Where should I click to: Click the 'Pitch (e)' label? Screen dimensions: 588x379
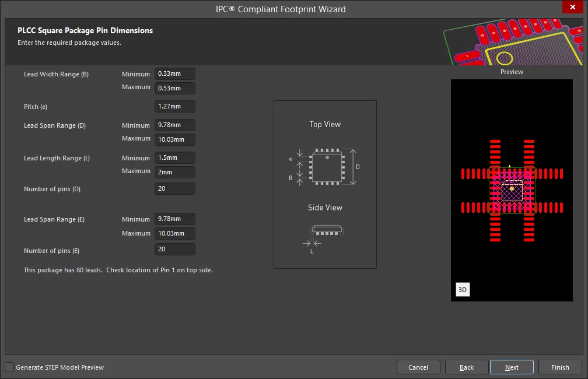pyautogui.click(x=36, y=107)
